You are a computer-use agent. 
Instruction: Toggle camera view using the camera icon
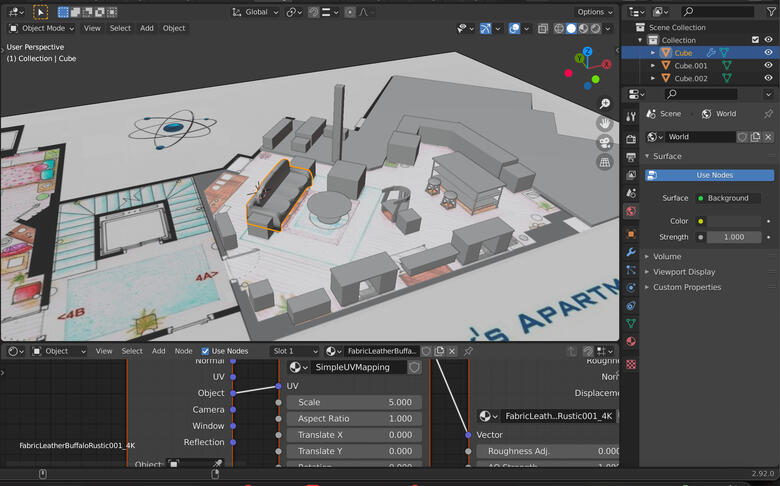tap(606, 142)
